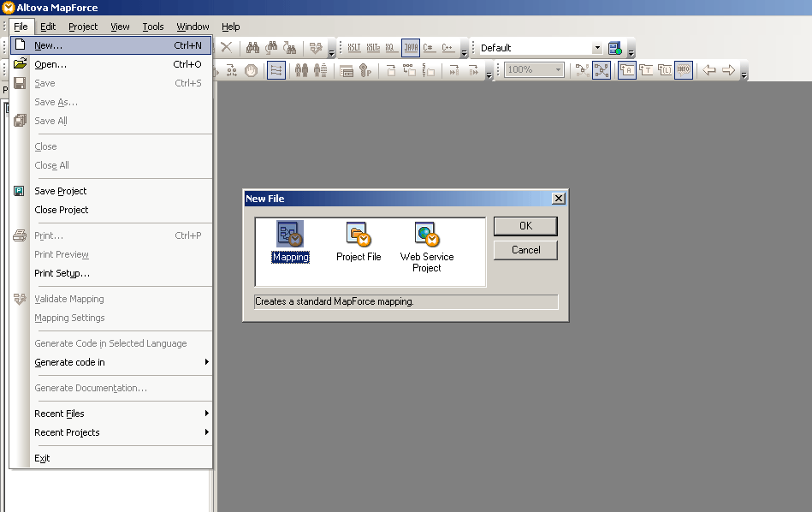Click the faded connection-tree icon
Image resolution: width=812 pixels, height=512 pixels.
(582, 70)
